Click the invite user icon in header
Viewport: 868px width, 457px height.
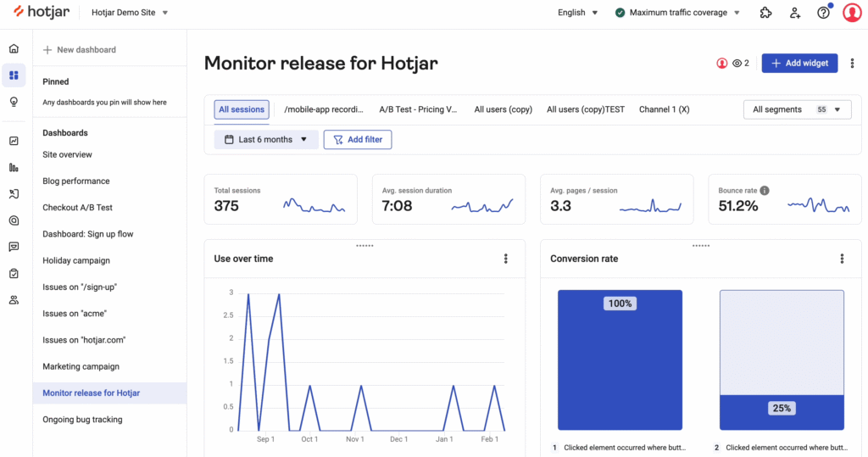[x=794, y=13]
